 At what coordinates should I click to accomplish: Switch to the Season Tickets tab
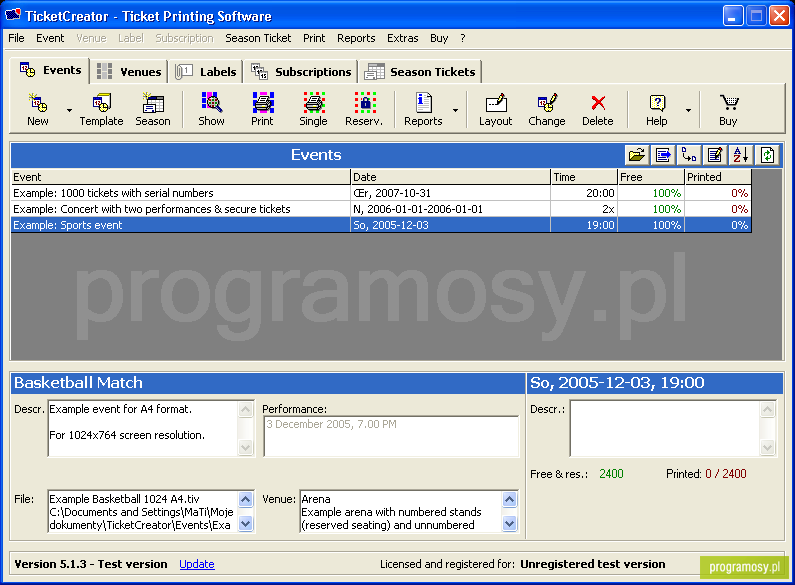click(x=420, y=72)
